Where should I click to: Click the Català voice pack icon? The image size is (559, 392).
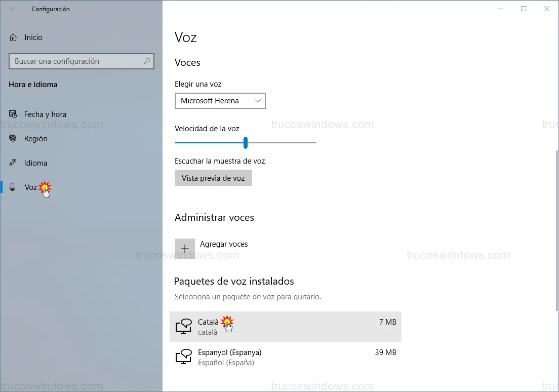[x=183, y=326]
